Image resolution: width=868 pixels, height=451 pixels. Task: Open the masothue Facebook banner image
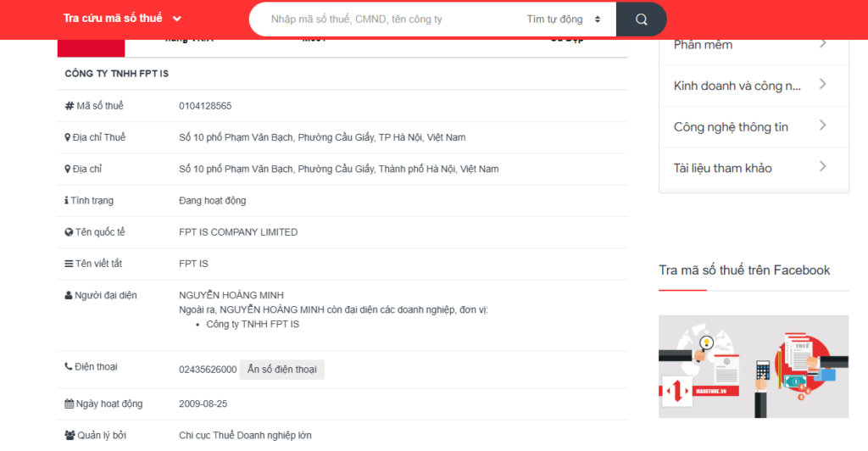(754, 366)
